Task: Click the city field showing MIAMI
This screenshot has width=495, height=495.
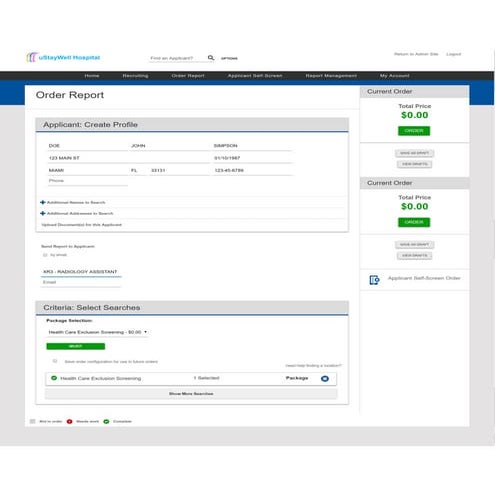Action: [x=87, y=170]
